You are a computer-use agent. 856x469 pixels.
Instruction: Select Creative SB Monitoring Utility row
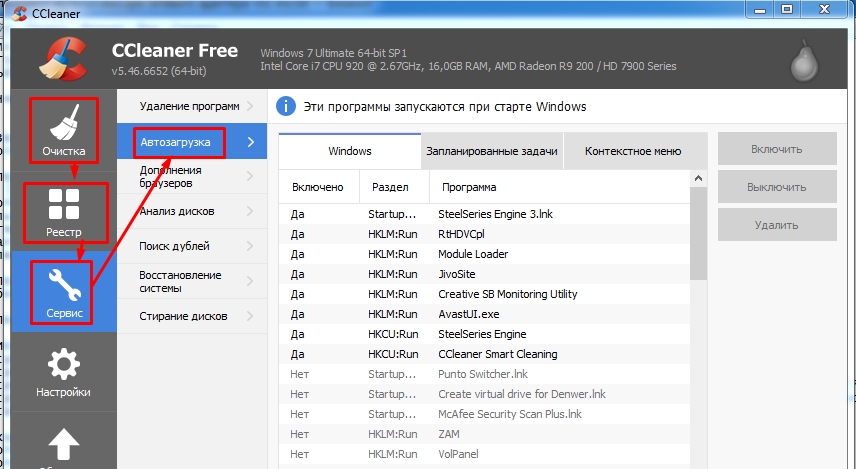pos(484,294)
